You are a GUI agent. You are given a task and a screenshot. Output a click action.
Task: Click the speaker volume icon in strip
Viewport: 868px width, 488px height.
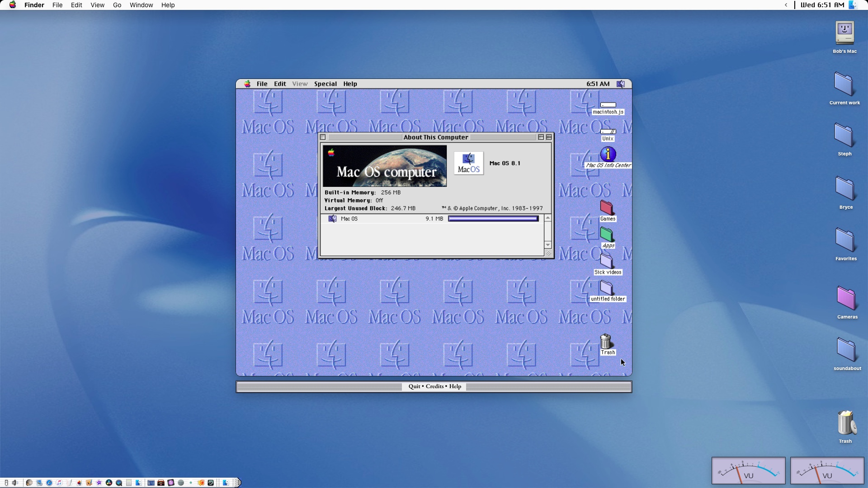pyautogui.click(x=15, y=483)
